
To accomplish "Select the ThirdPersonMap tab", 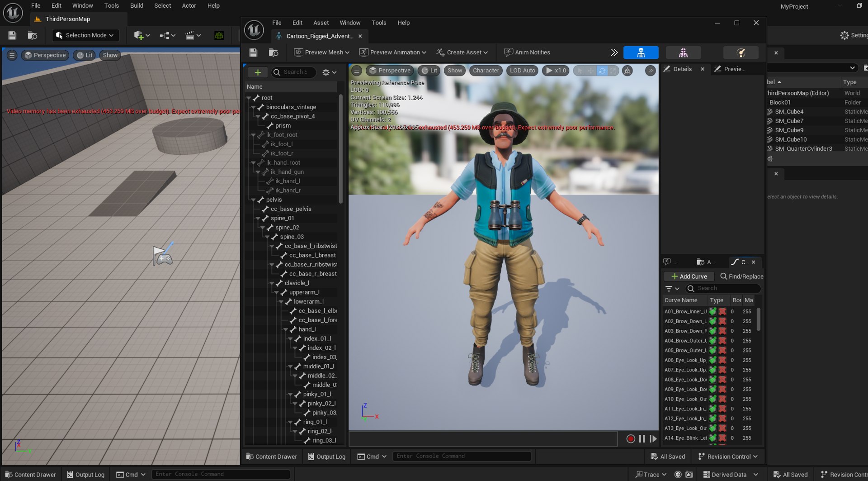I will (68, 19).
